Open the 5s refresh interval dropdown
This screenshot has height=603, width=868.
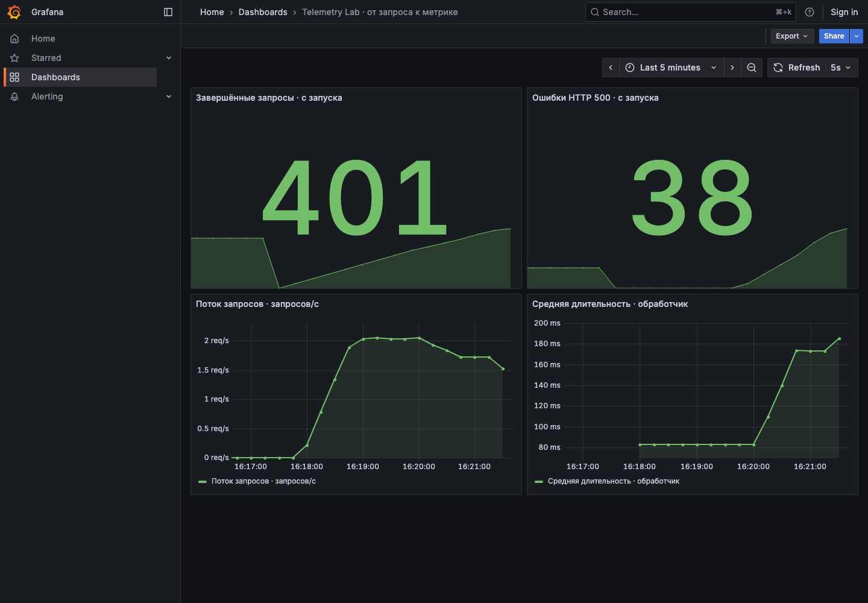841,68
